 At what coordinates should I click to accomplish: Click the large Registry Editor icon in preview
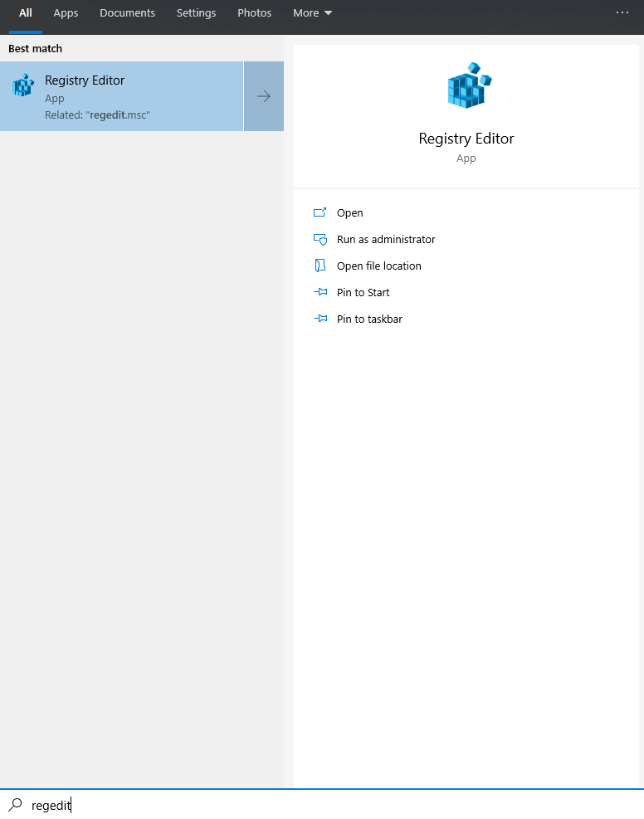click(470, 85)
